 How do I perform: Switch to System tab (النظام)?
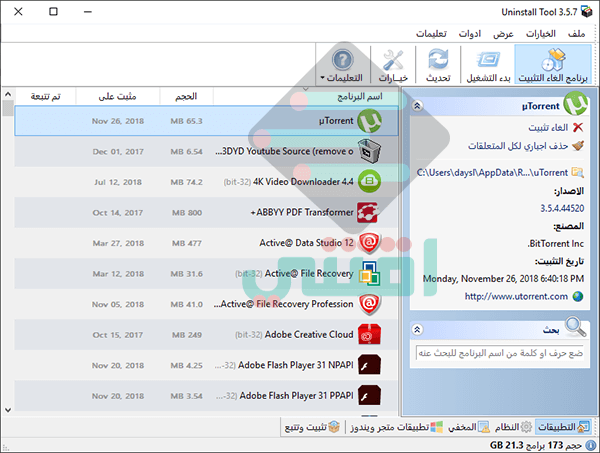[x=513, y=427]
